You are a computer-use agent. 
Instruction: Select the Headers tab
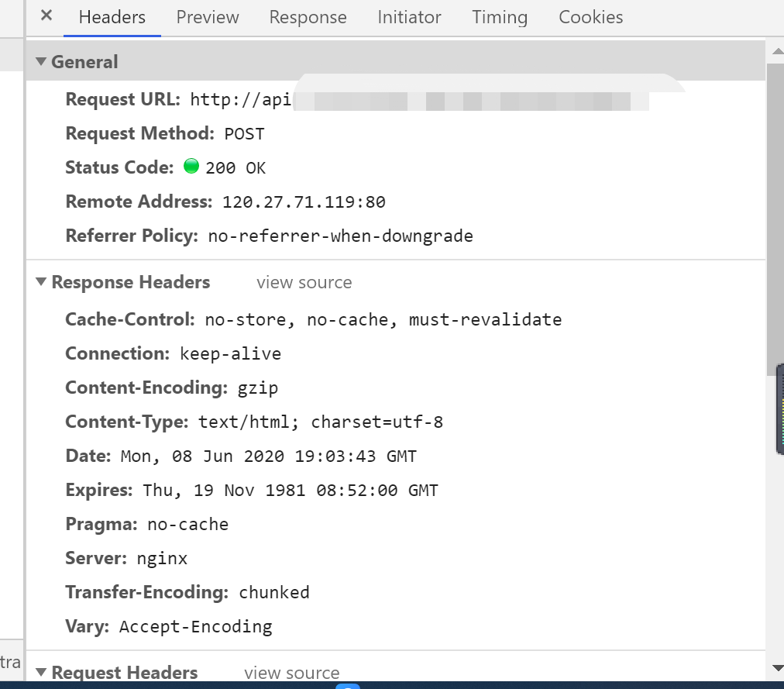112,18
